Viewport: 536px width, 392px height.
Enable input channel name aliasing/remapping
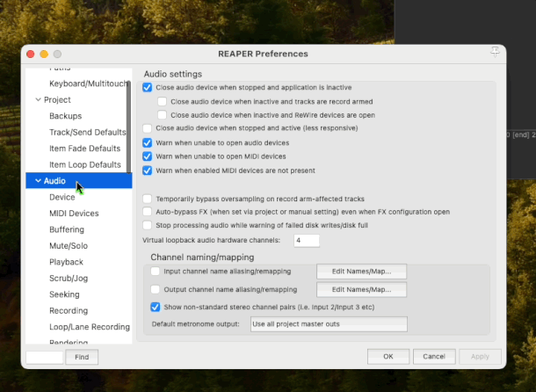156,272
